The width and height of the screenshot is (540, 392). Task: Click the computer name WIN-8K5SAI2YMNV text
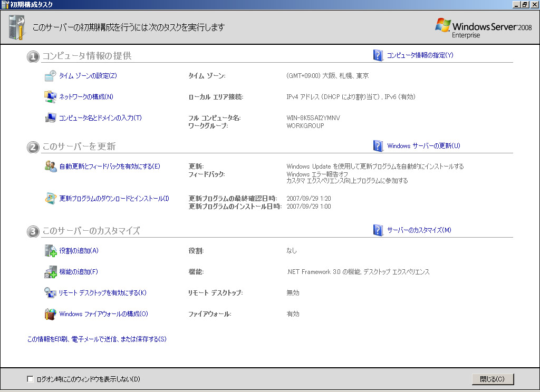[313, 117]
